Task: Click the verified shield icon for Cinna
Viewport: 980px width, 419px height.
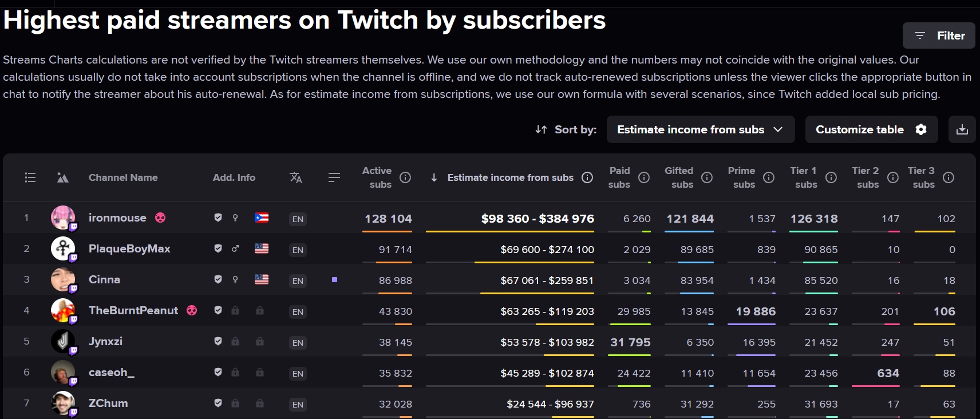Action: [x=218, y=279]
